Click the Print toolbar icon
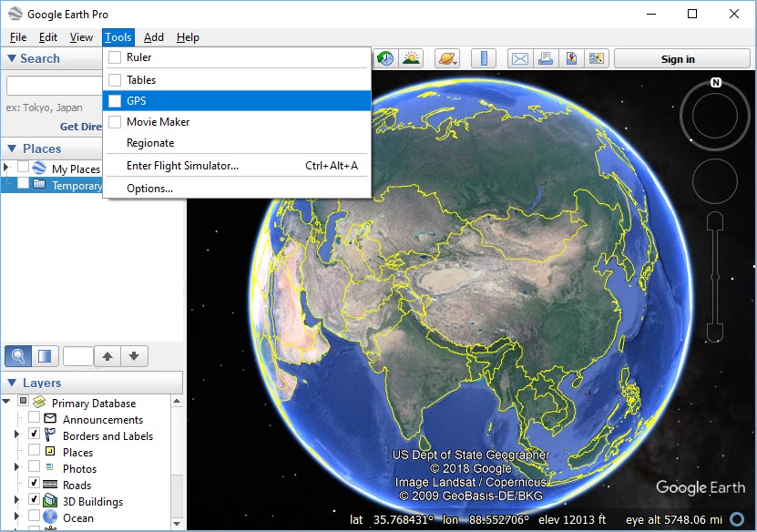Image resolution: width=757 pixels, height=532 pixels. 546,59
